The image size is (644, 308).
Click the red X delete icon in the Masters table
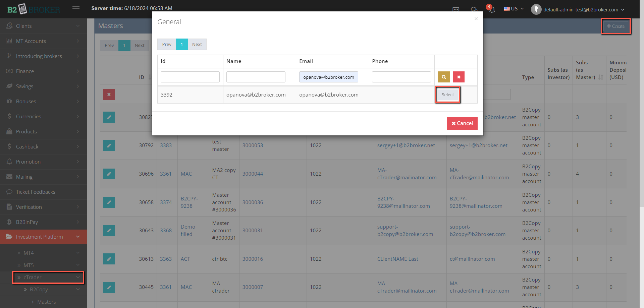[109, 94]
